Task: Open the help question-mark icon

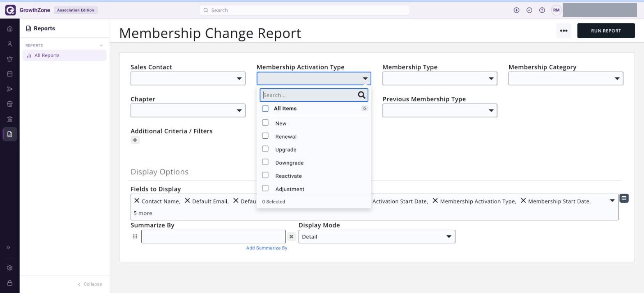Action: pyautogui.click(x=542, y=10)
